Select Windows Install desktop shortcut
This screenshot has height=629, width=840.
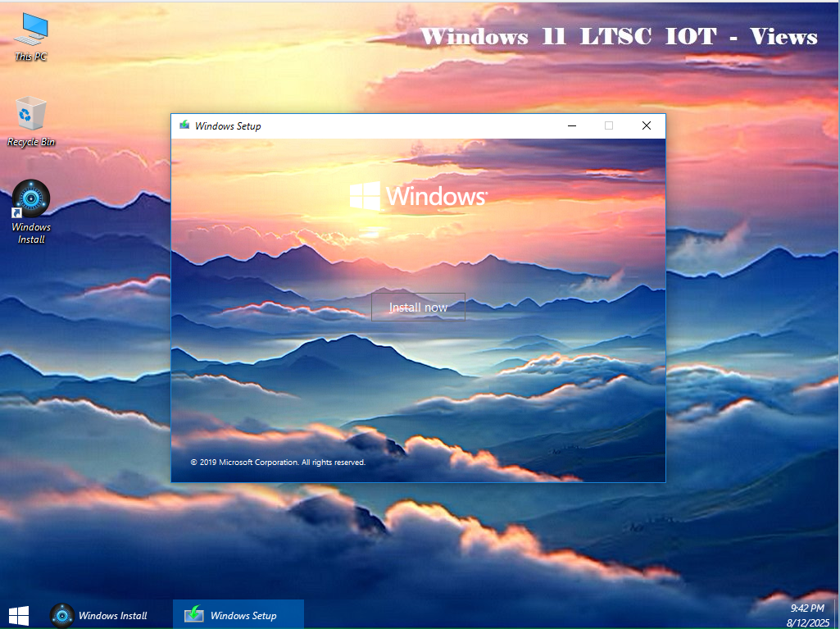[x=31, y=212]
